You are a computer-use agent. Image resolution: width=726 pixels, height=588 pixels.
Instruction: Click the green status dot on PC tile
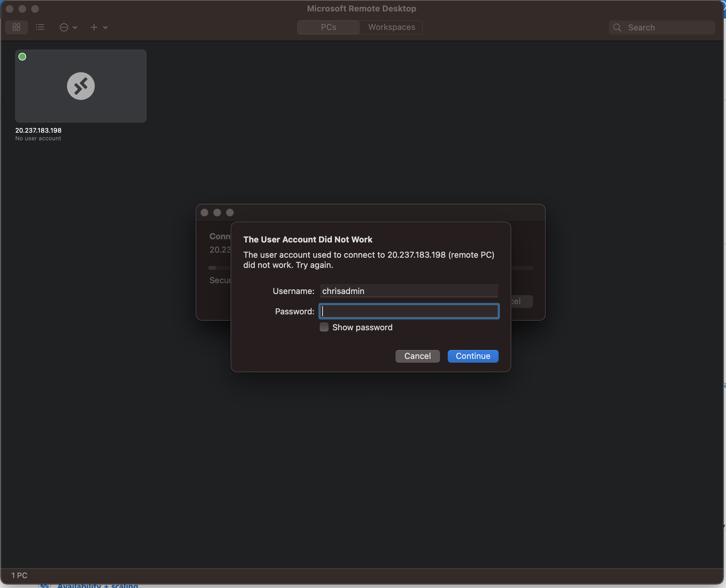[22, 57]
